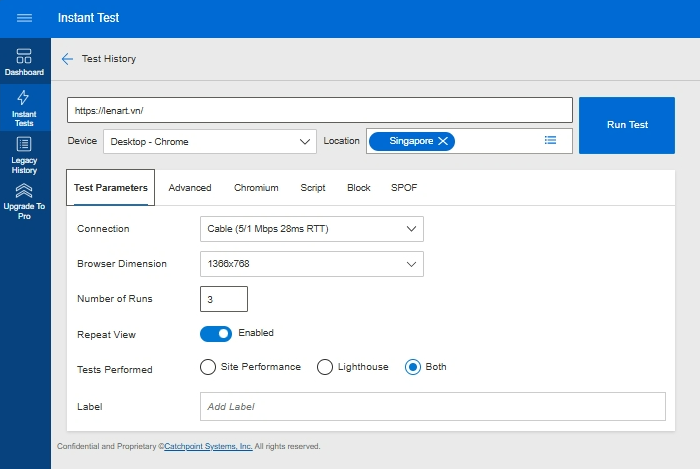Open the Connection dropdown

click(311, 229)
